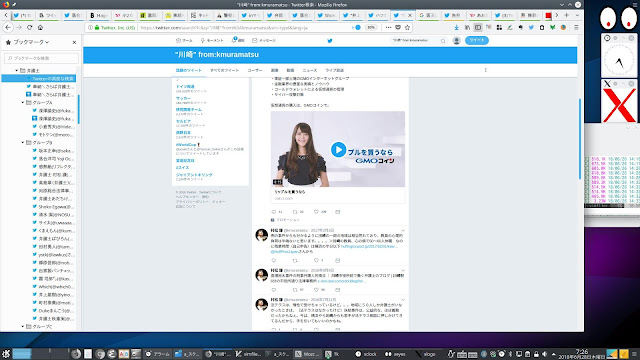This screenshot has width=640, height=360.
Task: Open the first tweet's dropdown chevron
Action: pos(403,231)
